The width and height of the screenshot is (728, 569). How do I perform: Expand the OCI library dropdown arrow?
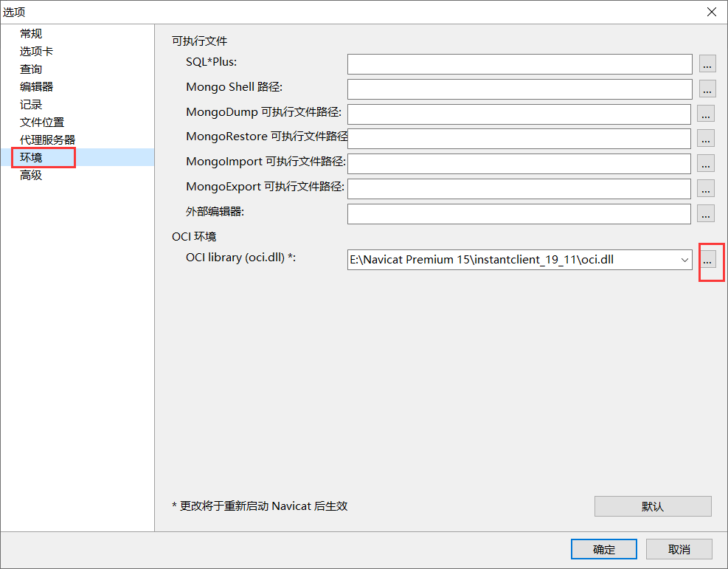click(684, 260)
